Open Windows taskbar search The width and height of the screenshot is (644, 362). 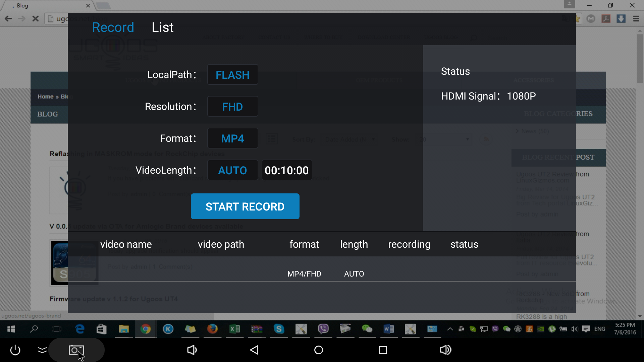34,329
